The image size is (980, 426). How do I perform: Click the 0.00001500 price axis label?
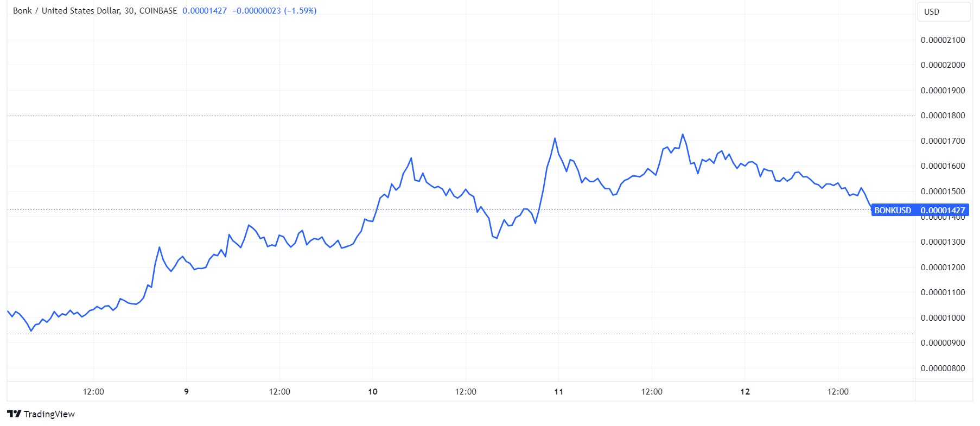(x=943, y=192)
